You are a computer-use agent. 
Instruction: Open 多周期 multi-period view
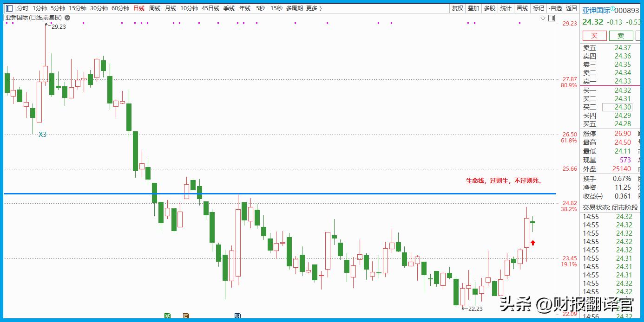[x=294, y=8]
